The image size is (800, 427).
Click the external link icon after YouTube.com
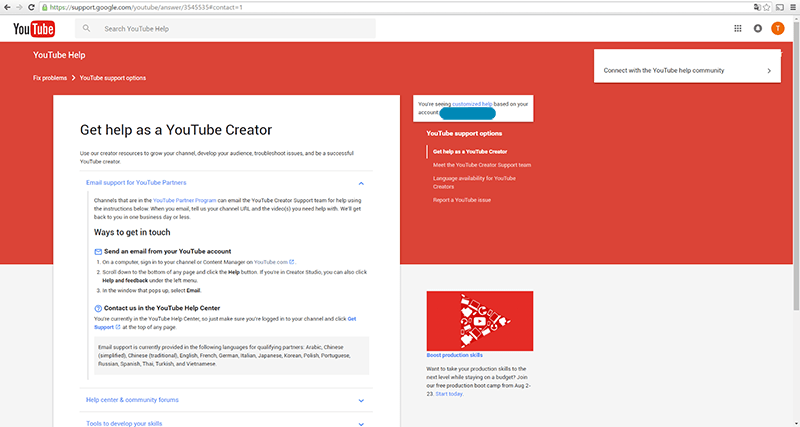coord(292,262)
